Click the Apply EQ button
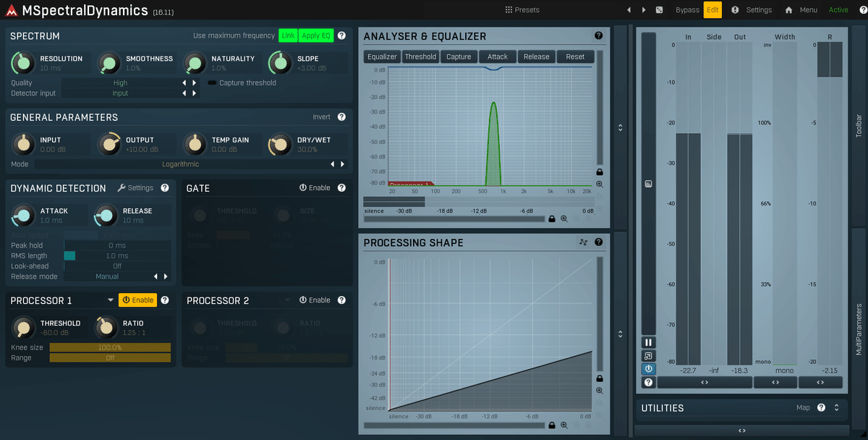This screenshot has height=440, width=868. coord(316,35)
